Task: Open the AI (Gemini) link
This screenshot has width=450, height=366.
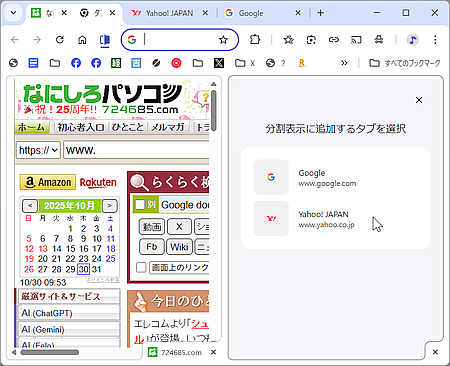Action: (x=69, y=330)
